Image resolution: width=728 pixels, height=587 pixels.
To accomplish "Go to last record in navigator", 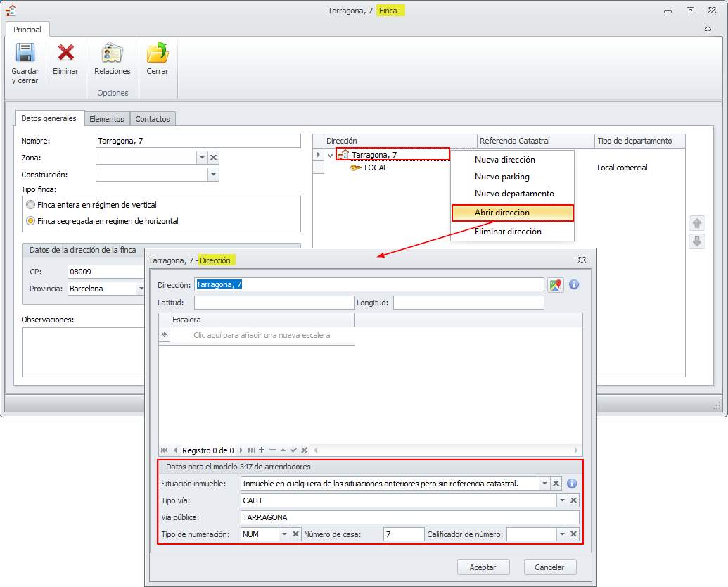I will [251, 450].
